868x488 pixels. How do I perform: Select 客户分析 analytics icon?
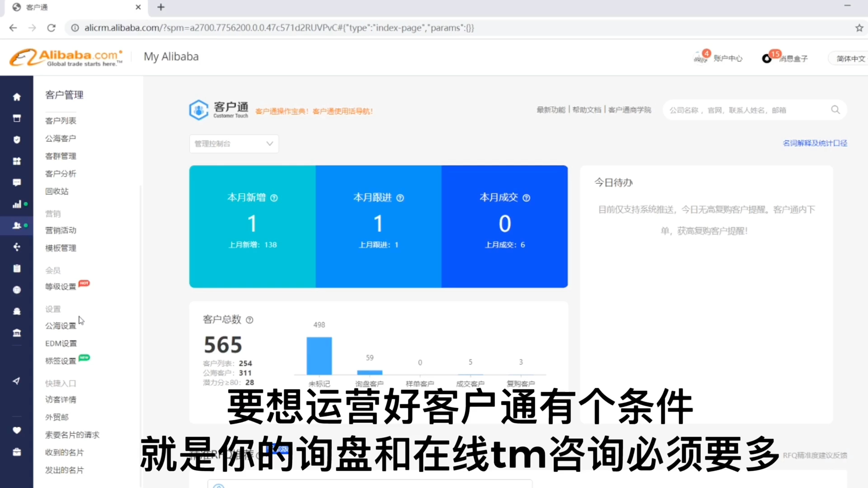pyautogui.click(x=16, y=204)
